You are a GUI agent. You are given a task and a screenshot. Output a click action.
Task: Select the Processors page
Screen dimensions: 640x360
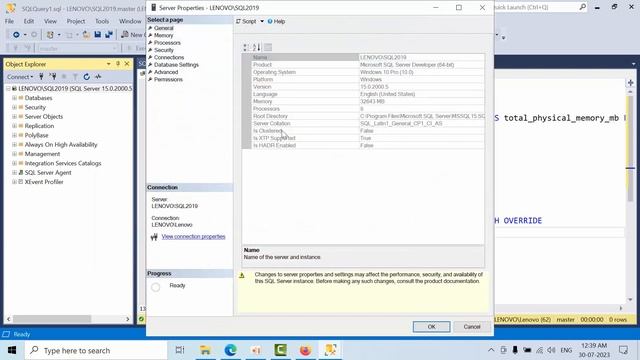167,43
